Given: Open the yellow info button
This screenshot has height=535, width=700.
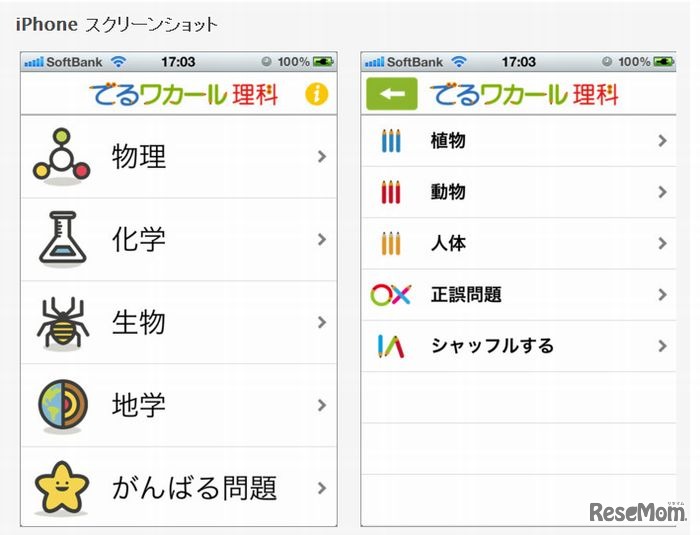Looking at the screenshot, I should (317, 94).
